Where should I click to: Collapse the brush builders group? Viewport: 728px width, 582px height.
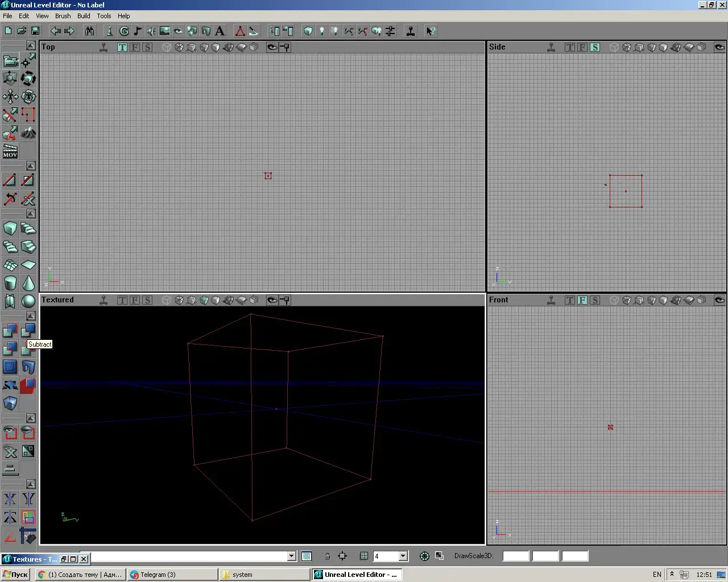pyautogui.click(x=31, y=214)
